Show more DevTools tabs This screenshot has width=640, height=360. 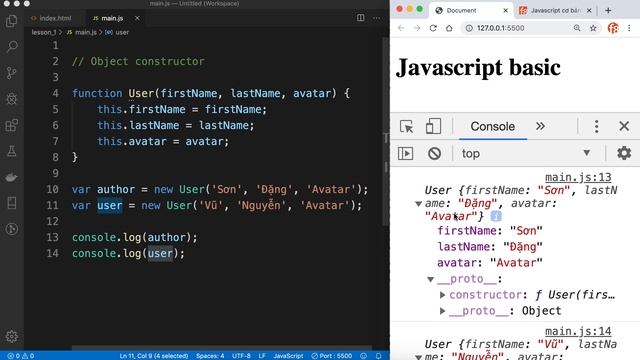click(x=540, y=126)
